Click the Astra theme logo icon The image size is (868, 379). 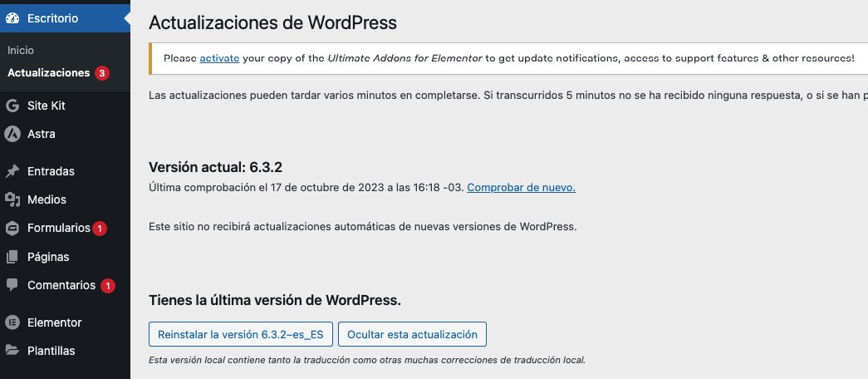pyautogui.click(x=12, y=134)
